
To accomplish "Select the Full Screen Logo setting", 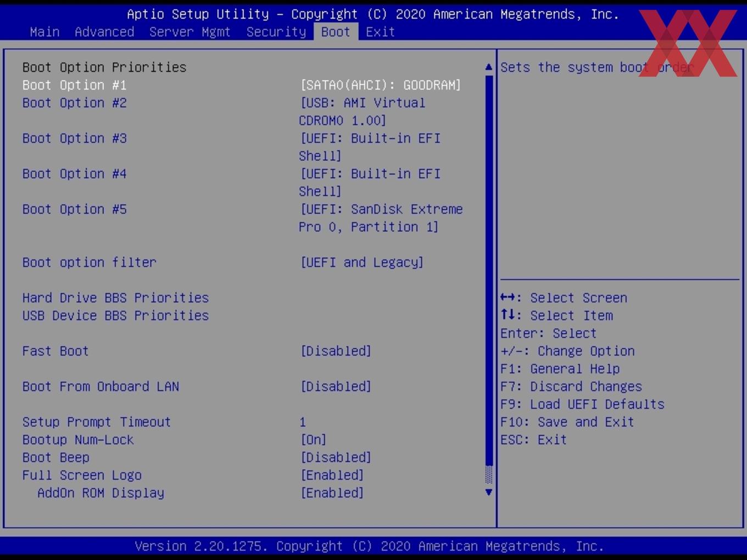I will [x=82, y=475].
